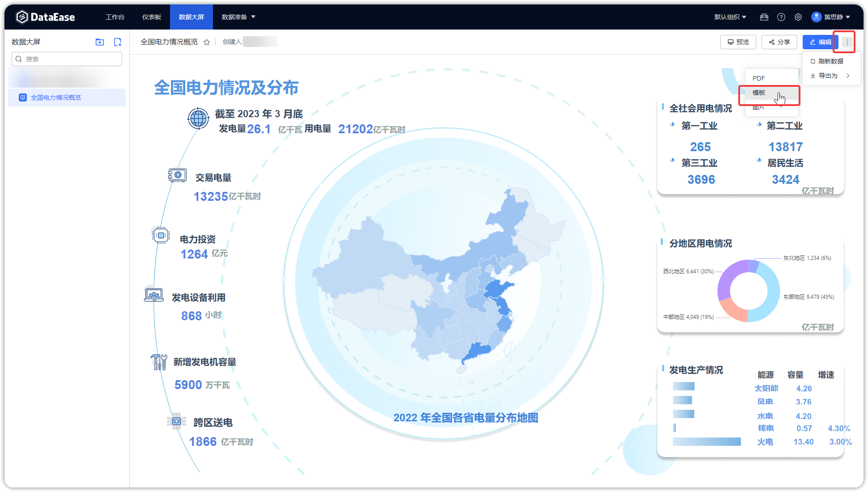
Task: Open the 默认组织 organization dropdown
Action: pos(730,17)
